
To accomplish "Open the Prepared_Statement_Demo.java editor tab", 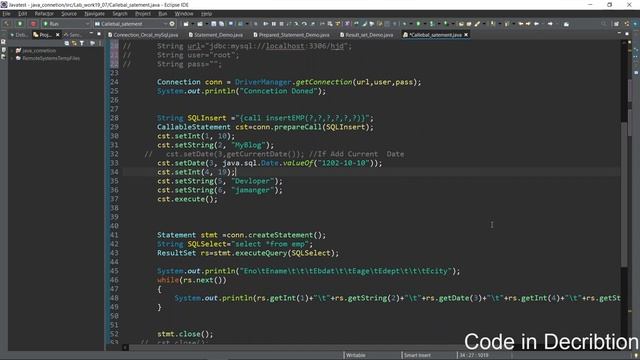I will point(291,35).
